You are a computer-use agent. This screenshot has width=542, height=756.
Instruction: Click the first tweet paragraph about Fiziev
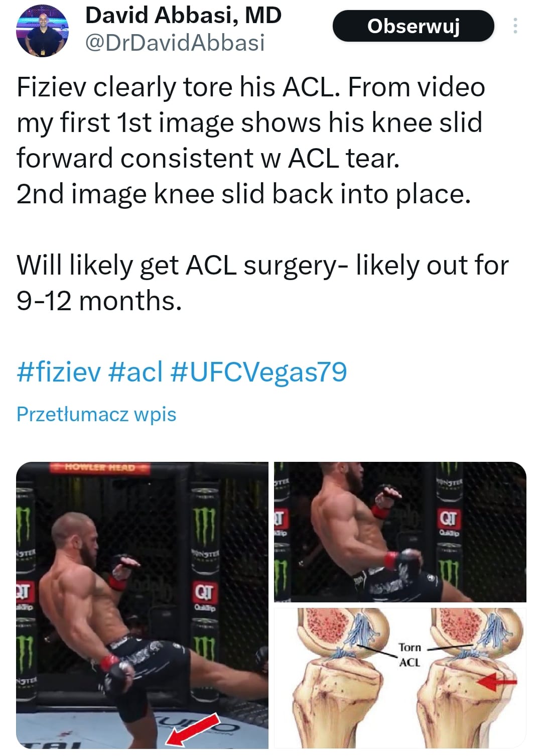[251, 141]
